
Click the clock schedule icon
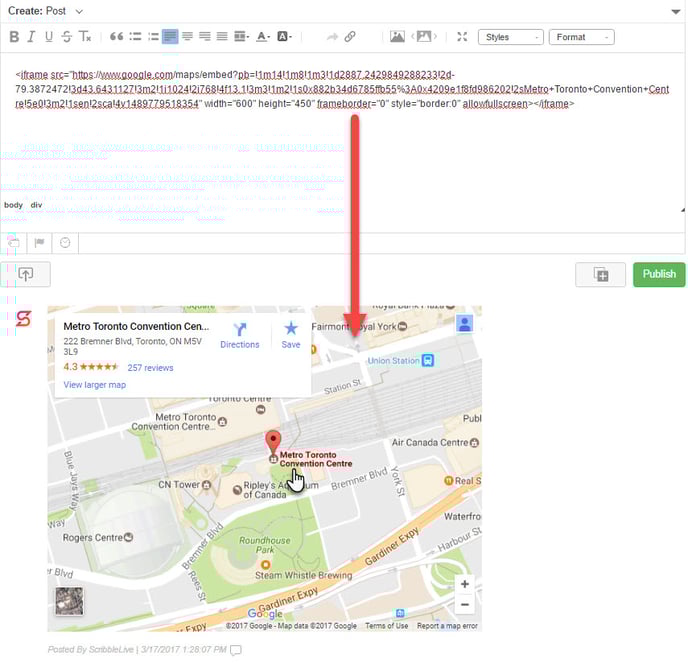(65, 243)
